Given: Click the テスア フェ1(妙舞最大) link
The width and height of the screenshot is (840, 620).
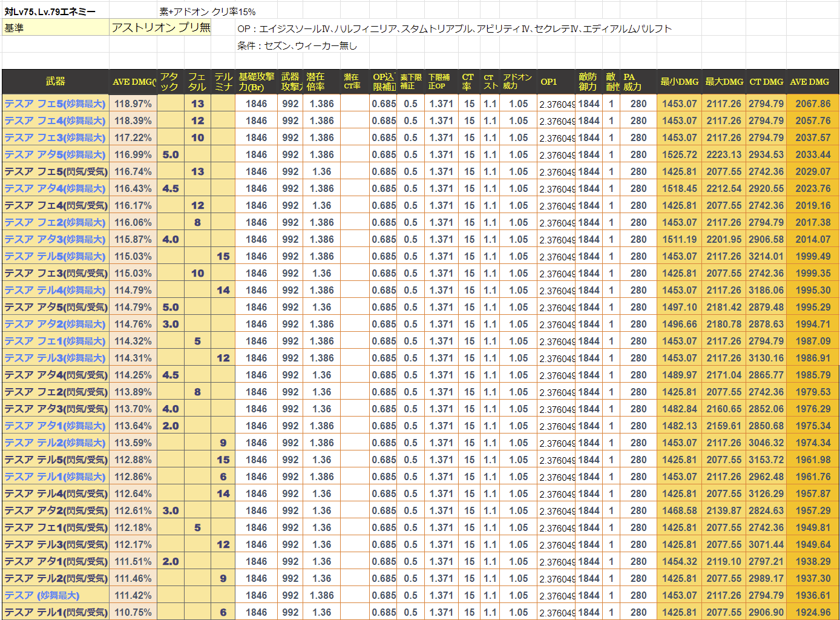Looking at the screenshot, I should 55,341.
